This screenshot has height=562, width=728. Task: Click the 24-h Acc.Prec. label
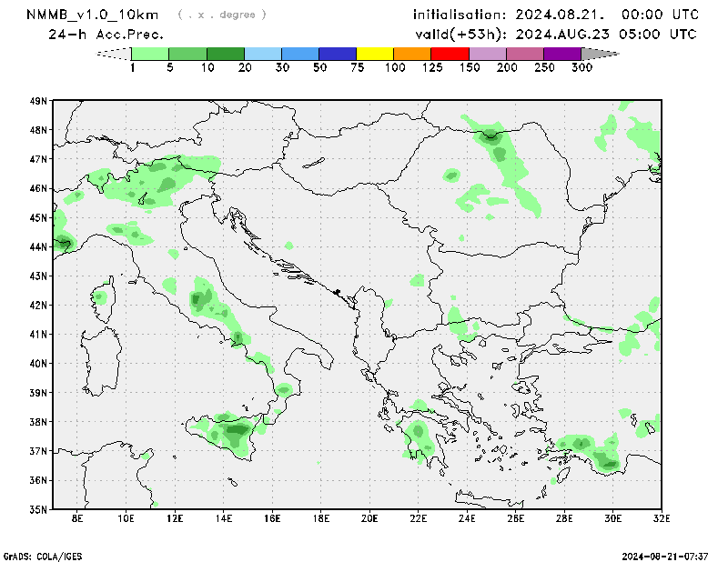(x=106, y=35)
